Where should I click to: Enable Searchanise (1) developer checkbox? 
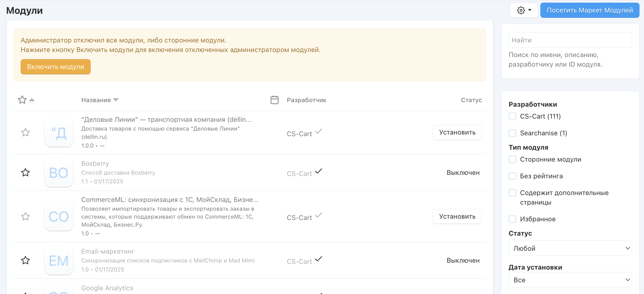[x=513, y=133]
